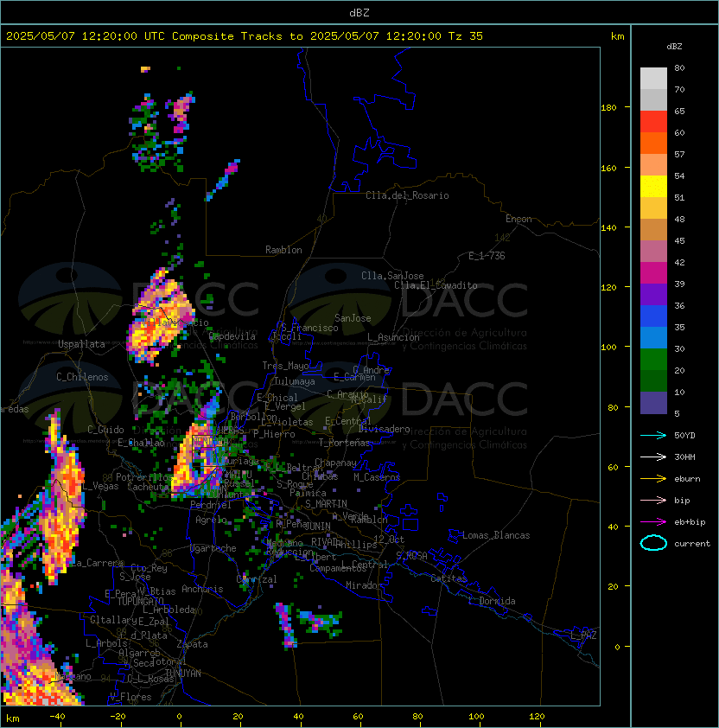Click the Divisadero place label
This screenshot has width=719, height=728.
pos(384,429)
